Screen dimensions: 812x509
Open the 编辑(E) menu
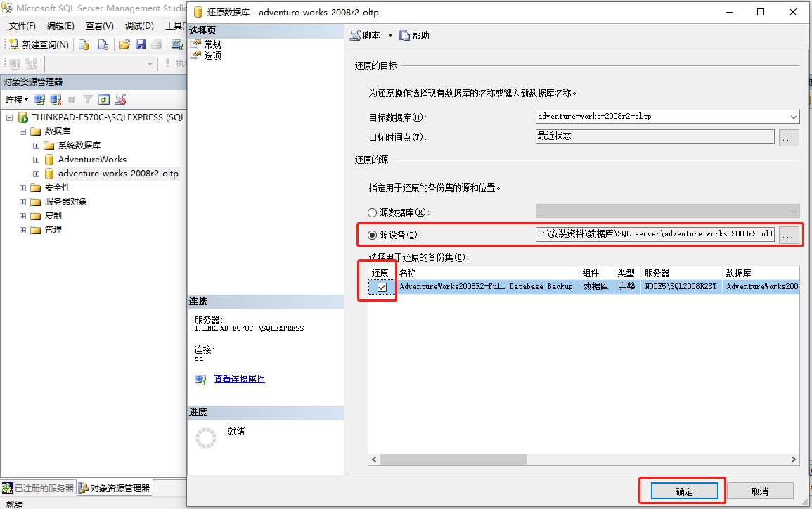(60, 26)
